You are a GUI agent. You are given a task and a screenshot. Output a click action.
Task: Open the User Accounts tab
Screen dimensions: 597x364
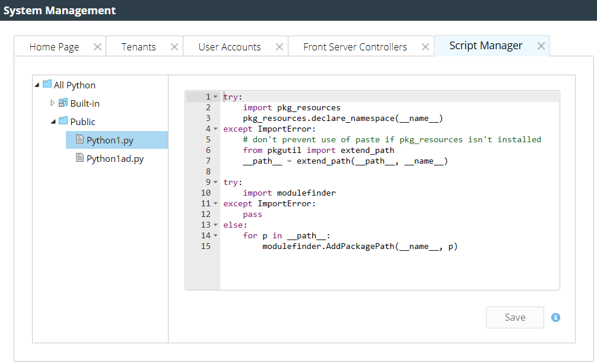click(x=229, y=47)
